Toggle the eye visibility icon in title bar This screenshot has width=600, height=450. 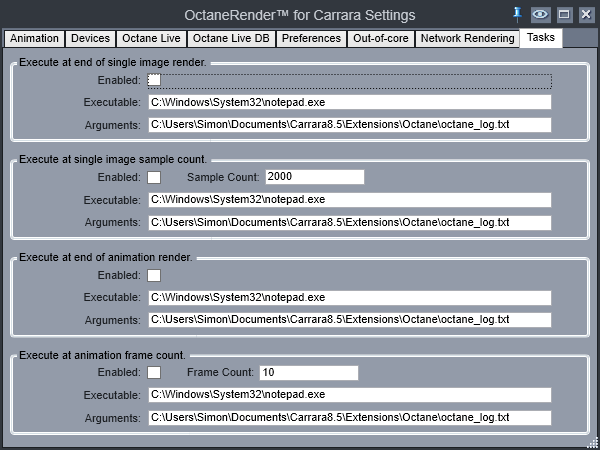point(540,15)
